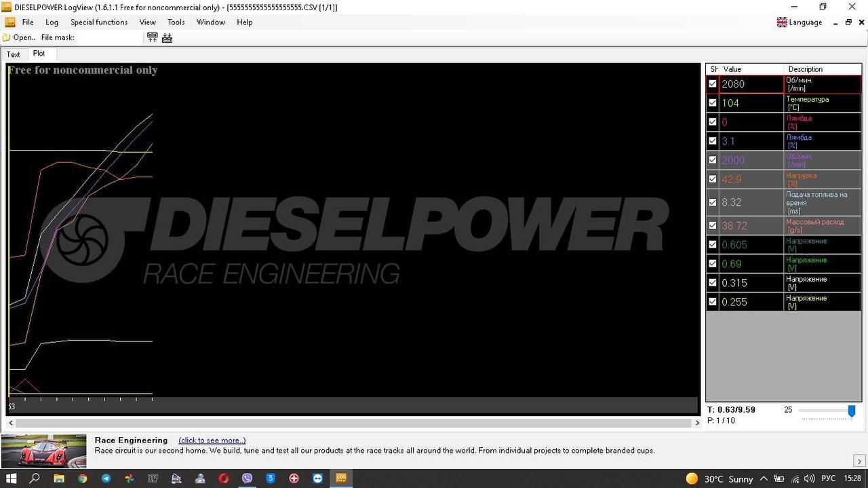Click the taskbar clock showing 15:28

pyautogui.click(x=853, y=478)
